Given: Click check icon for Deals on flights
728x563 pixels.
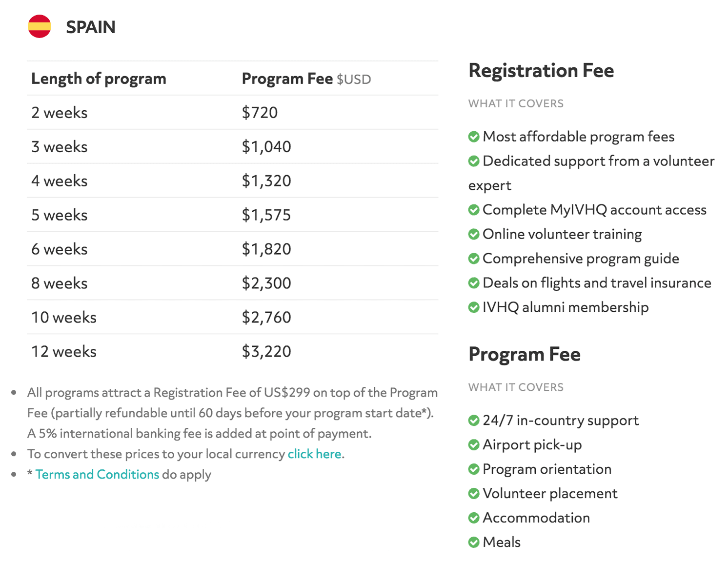Looking at the screenshot, I should [x=474, y=283].
